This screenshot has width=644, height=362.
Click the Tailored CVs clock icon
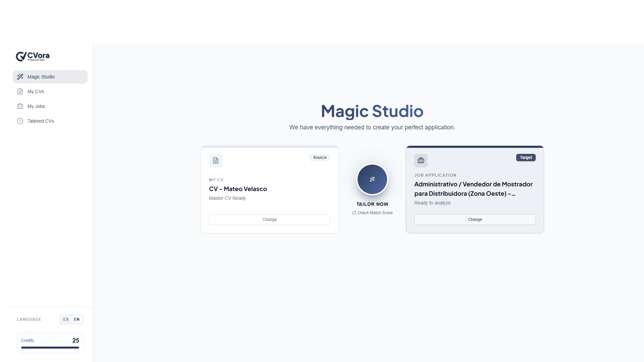pos(20,121)
